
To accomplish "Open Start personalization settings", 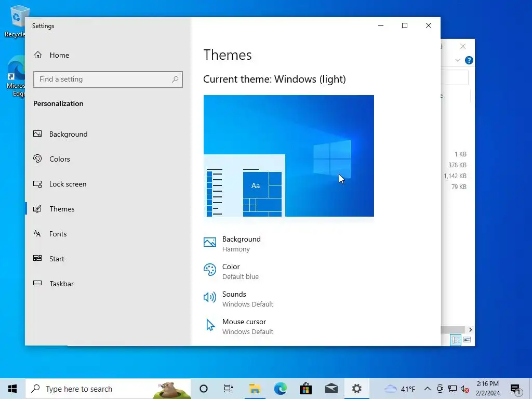I will coord(48,259).
